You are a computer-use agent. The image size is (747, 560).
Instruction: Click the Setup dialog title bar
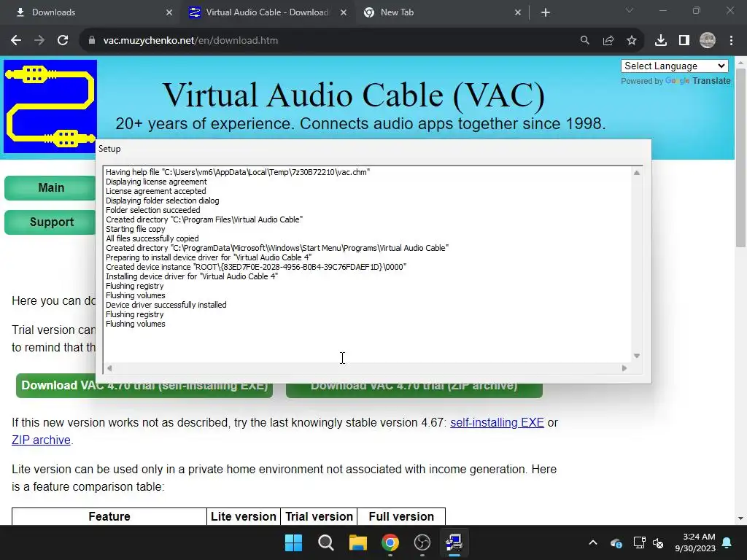[x=373, y=149]
